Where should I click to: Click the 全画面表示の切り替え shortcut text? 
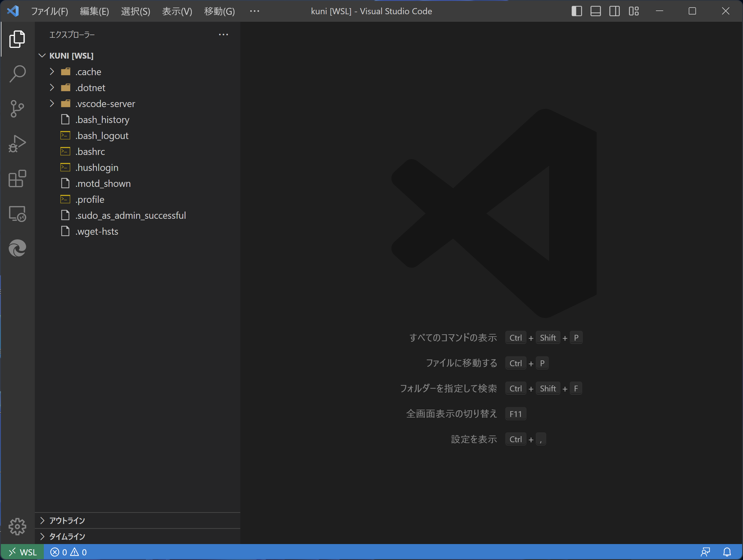click(x=451, y=414)
